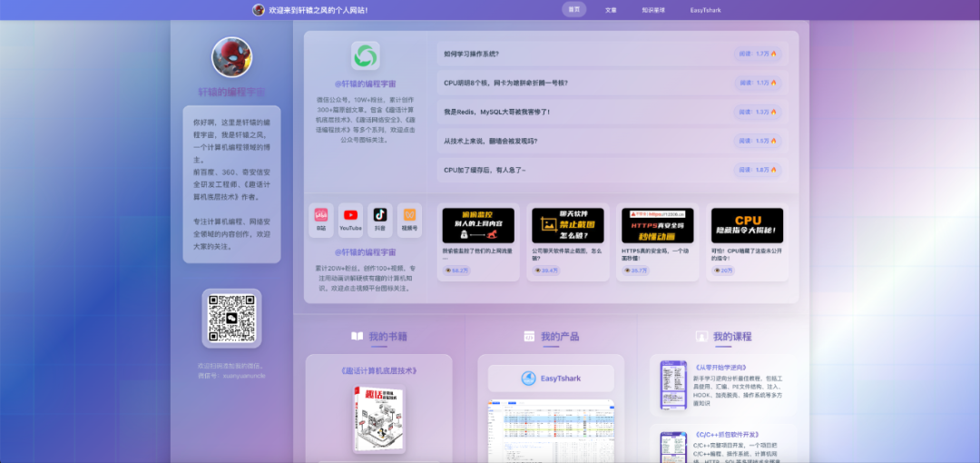The image size is (980, 463).
Task: Click the code window icon beside 我的产品
Action: pos(529,337)
